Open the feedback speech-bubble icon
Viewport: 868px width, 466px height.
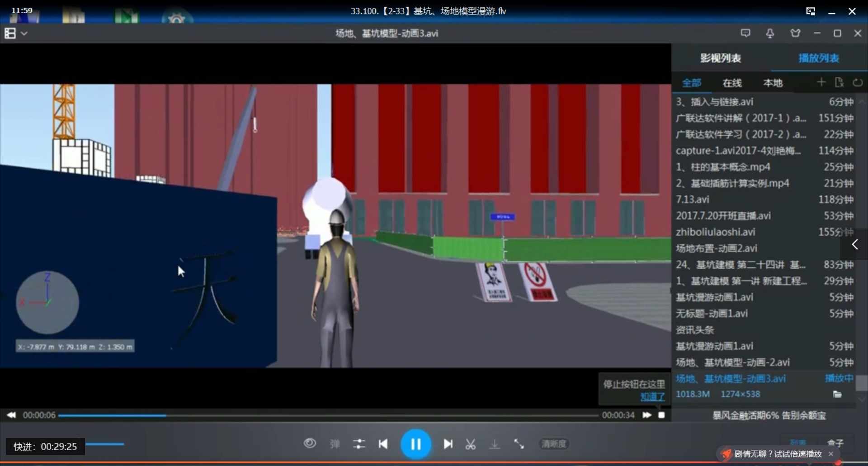(745, 33)
